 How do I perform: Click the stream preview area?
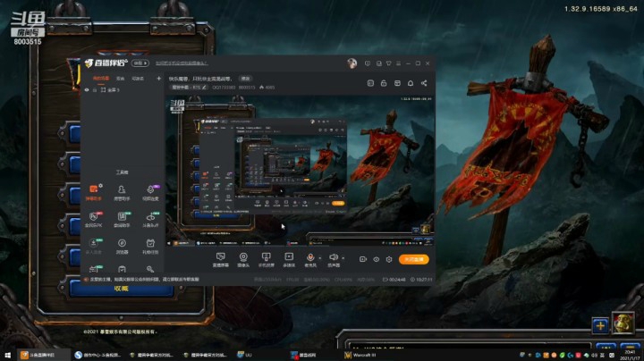point(301,171)
